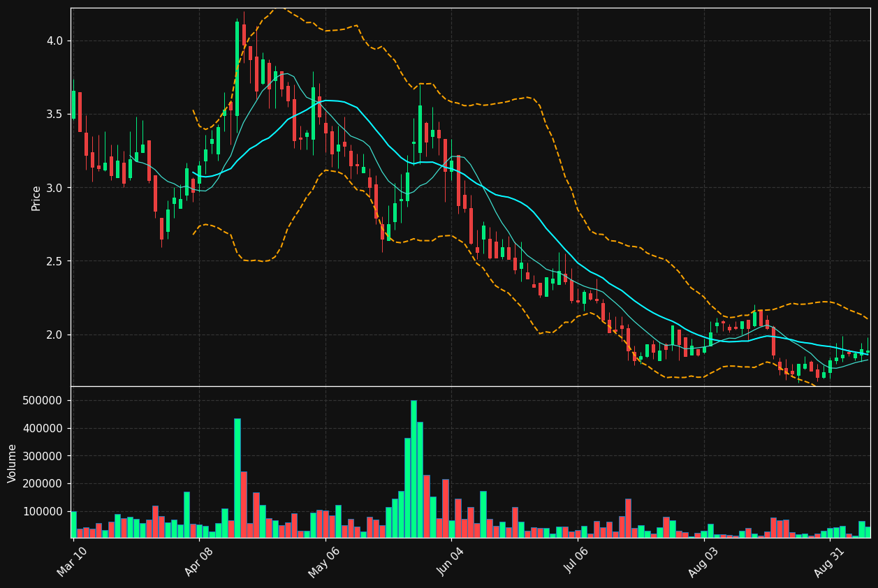Image resolution: width=878 pixels, height=588 pixels.
Task: Click the 500000 volume tick label
Action: (x=43, y=401)
